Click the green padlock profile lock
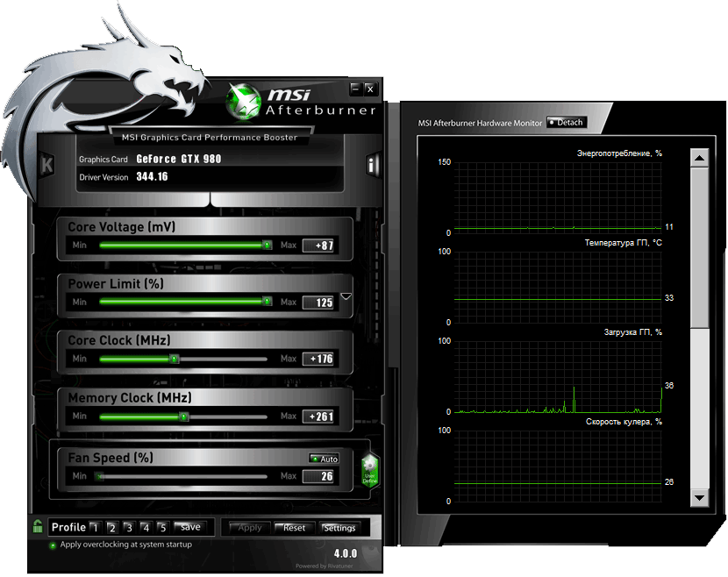This screenshot has height=577, width=728. [39, 526]
